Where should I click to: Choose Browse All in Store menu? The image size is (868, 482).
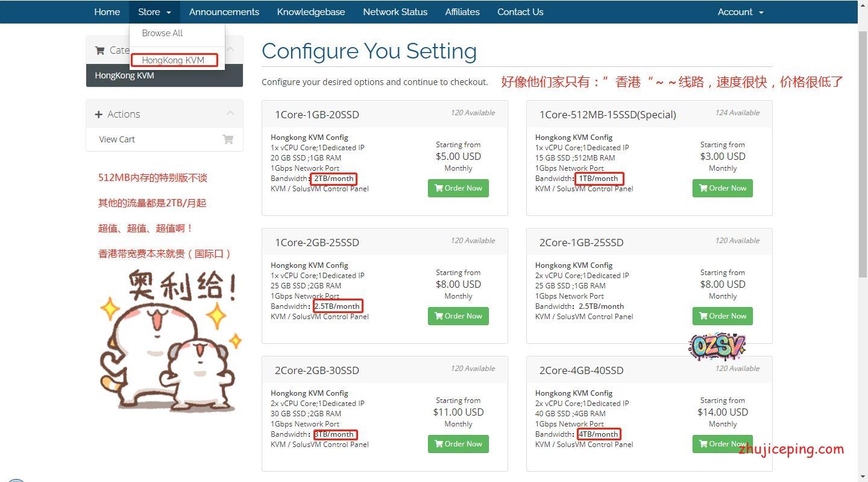pyautogui.click(x=162, y=33)
